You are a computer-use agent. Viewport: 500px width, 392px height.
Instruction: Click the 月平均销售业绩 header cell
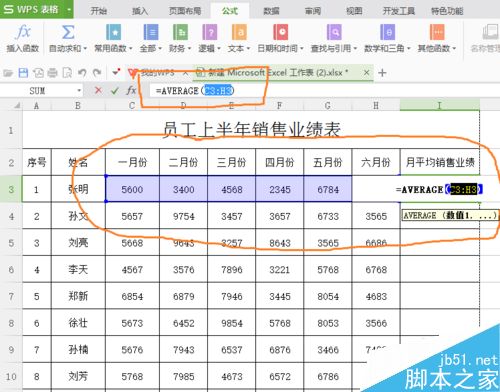tap(440, 162)
